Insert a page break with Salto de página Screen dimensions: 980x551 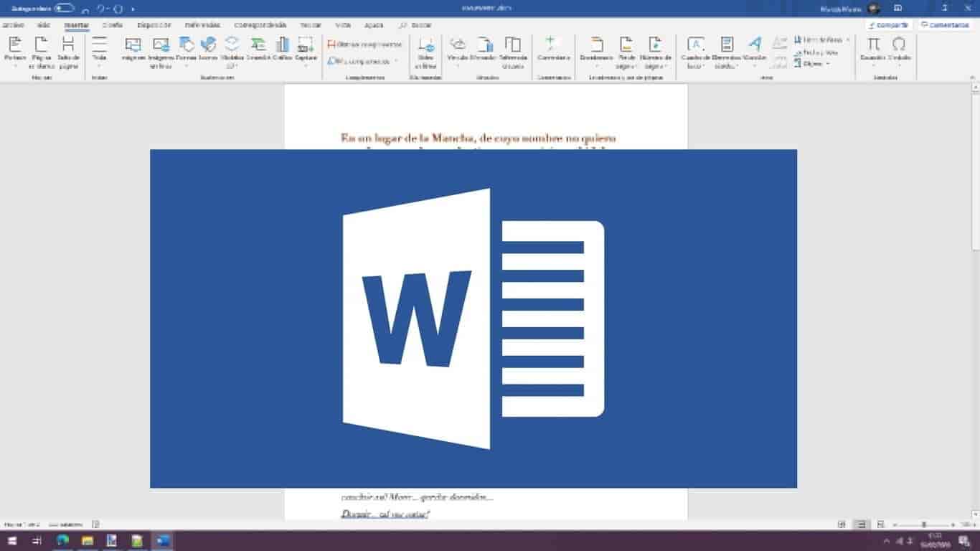pos(68,52)
